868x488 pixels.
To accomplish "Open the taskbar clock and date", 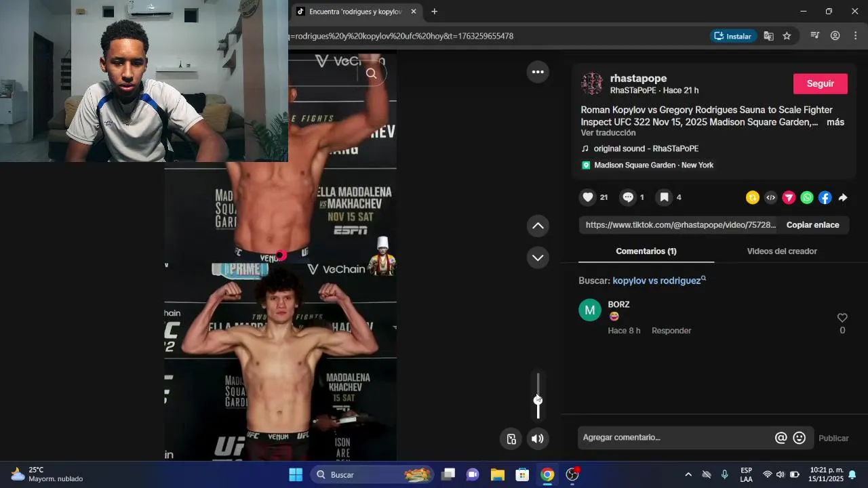I will click(x=826, y=474).
